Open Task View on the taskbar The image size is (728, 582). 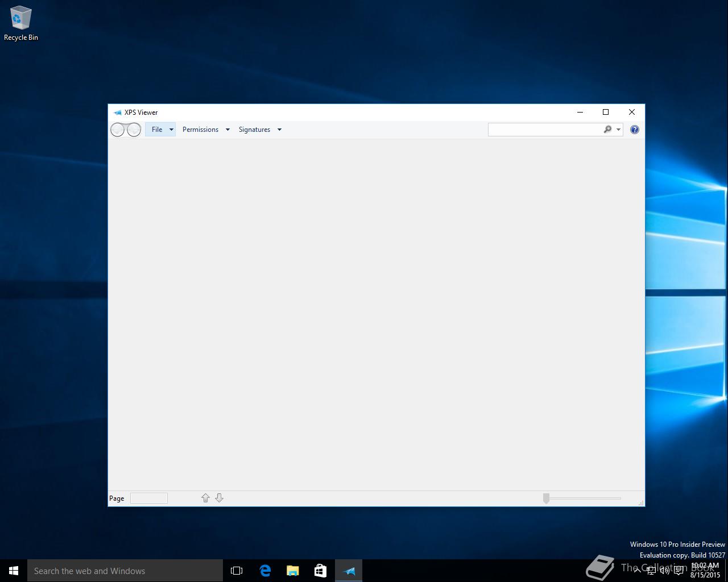(x=237, y=571)
